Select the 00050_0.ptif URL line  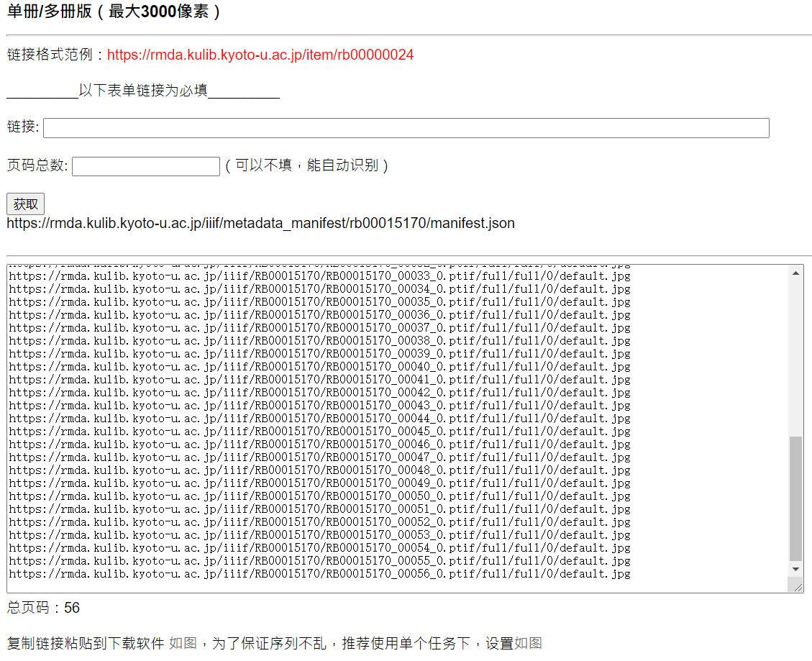click(319, 496)
